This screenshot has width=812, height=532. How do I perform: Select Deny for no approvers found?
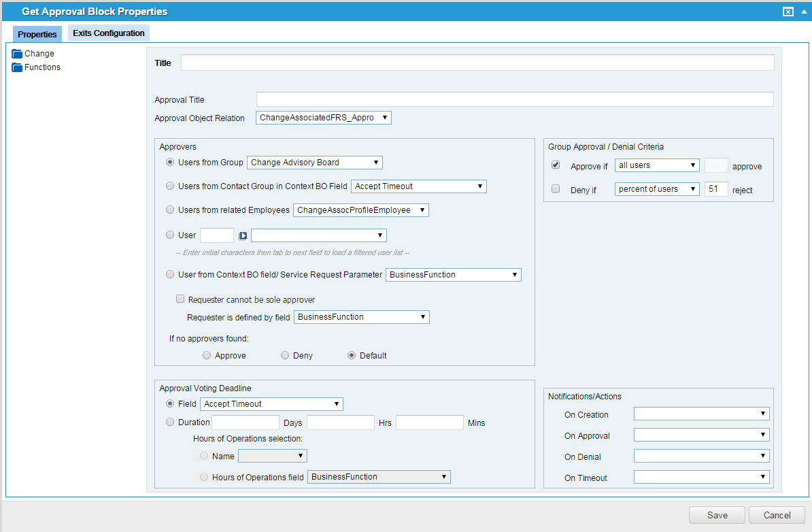coord(285,354)
